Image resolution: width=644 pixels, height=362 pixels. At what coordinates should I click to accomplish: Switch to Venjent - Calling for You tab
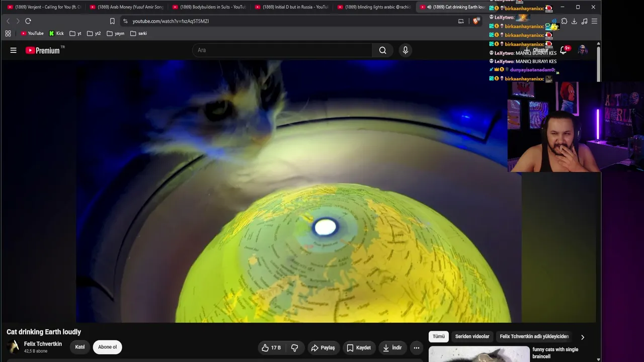(44, 7)
